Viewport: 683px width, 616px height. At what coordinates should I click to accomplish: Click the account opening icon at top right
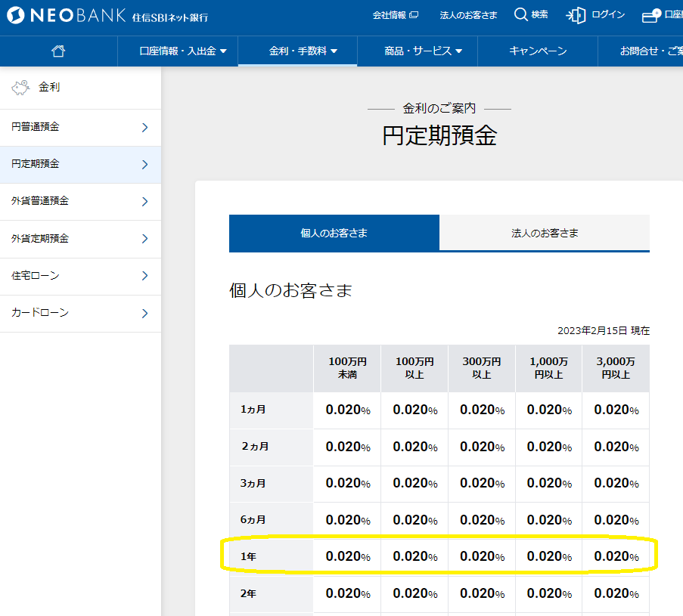(x=651, y=15)
